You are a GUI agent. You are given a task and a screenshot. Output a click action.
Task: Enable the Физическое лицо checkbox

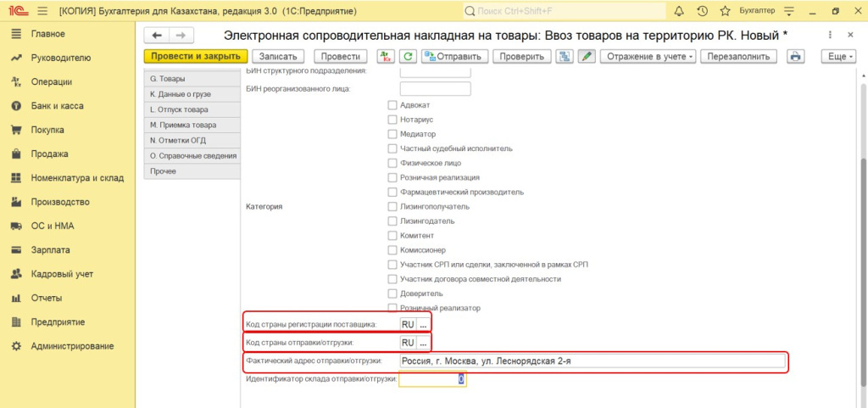click(x=392, y=163)
